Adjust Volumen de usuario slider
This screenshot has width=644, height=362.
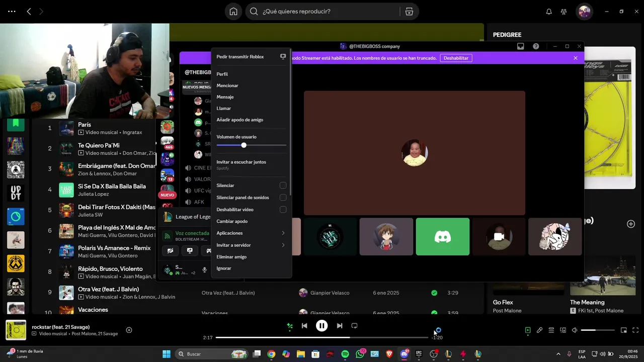click(251, 145)
